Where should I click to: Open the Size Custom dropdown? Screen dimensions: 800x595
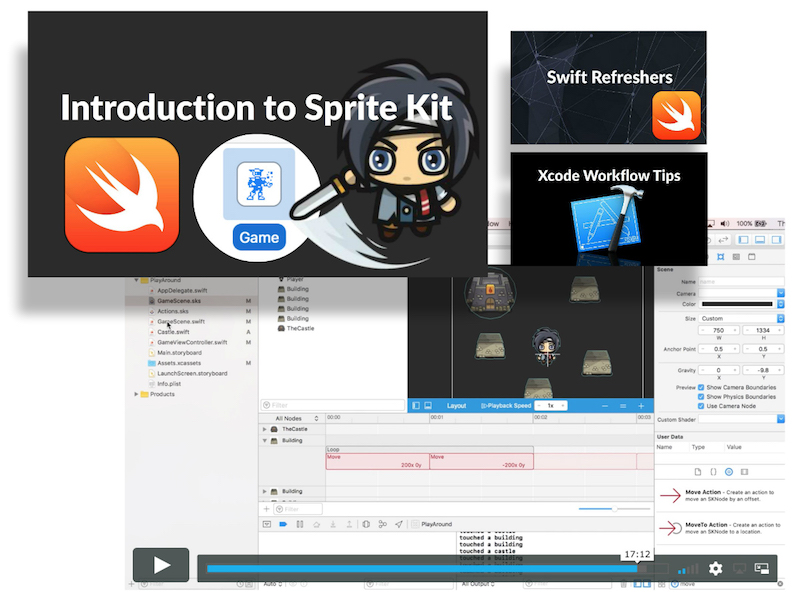point(741,318)
